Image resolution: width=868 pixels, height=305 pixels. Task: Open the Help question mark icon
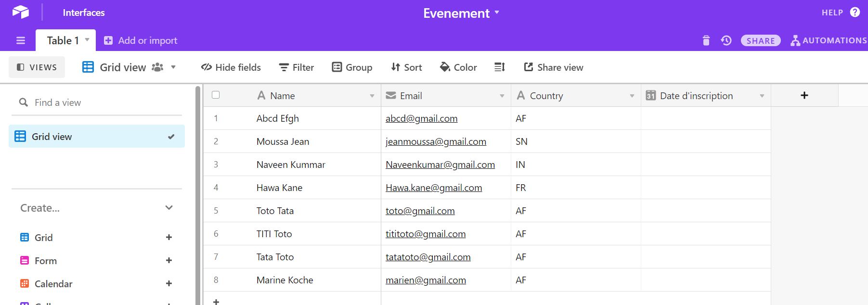coord(855,12)
